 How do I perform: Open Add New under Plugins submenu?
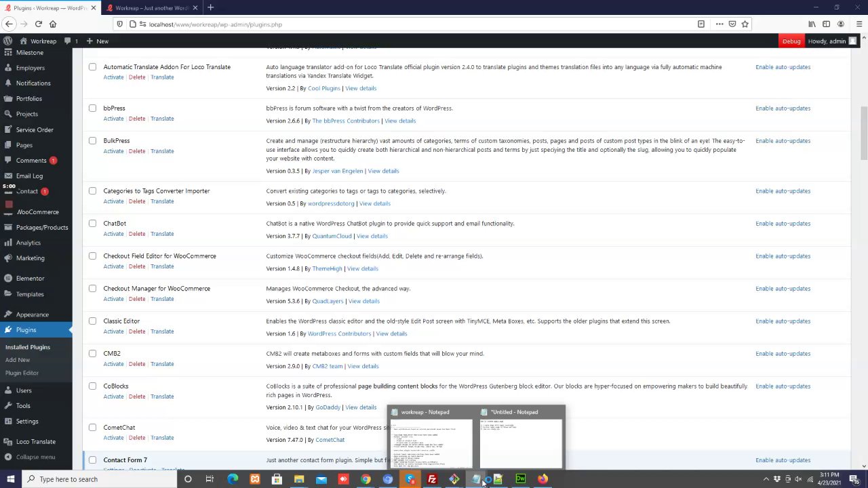18,360
